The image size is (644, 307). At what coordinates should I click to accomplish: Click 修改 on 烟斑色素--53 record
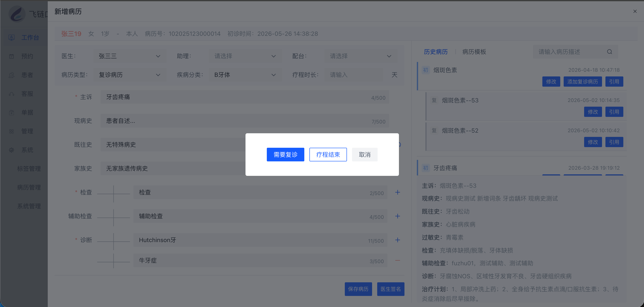coord(593,112)
